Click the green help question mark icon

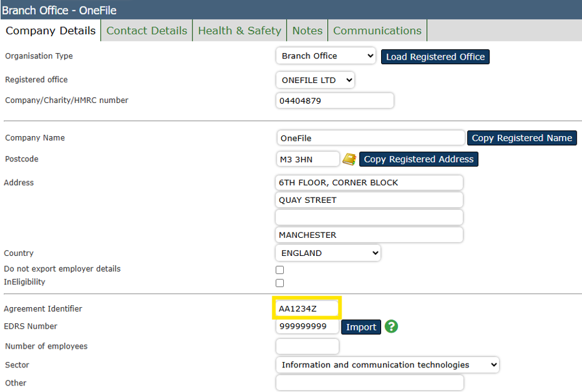[391, 327]
